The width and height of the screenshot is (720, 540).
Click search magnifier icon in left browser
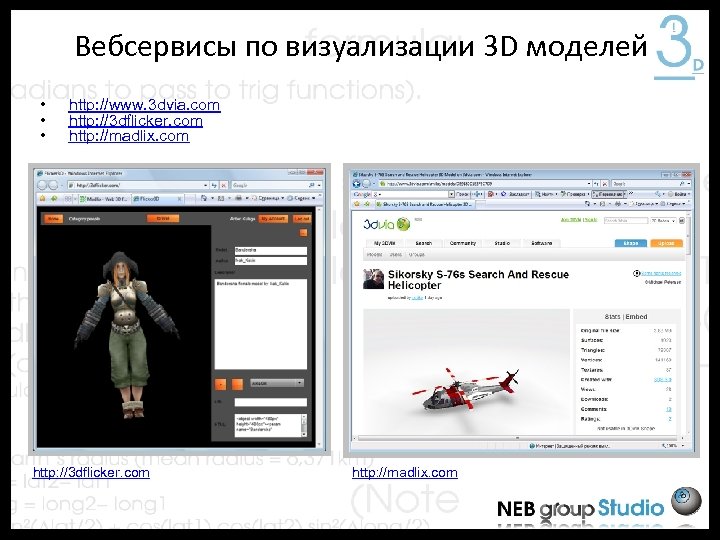tap(312, 185)
